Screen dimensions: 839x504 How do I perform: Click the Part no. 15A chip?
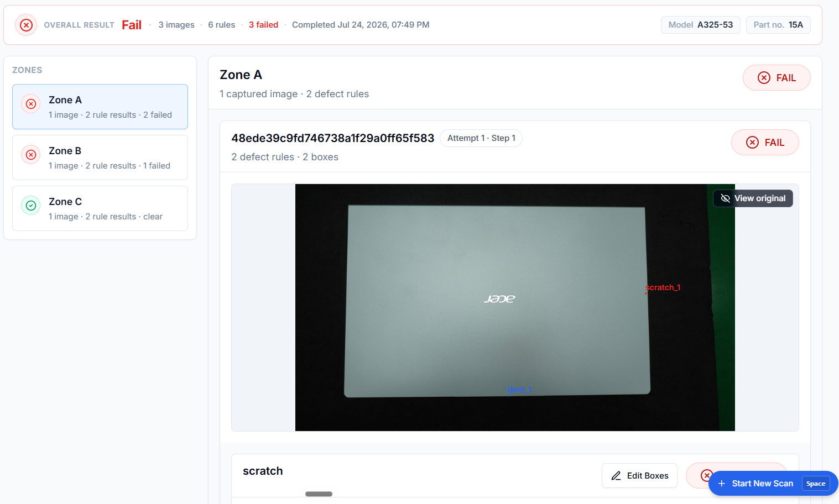coord(778,25)
